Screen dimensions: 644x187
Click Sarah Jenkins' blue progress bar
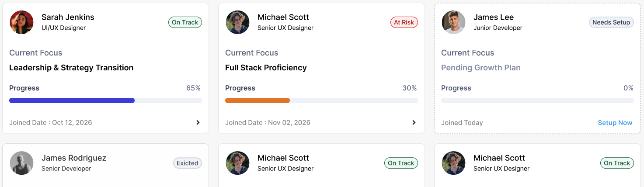[x=105, y=100]
